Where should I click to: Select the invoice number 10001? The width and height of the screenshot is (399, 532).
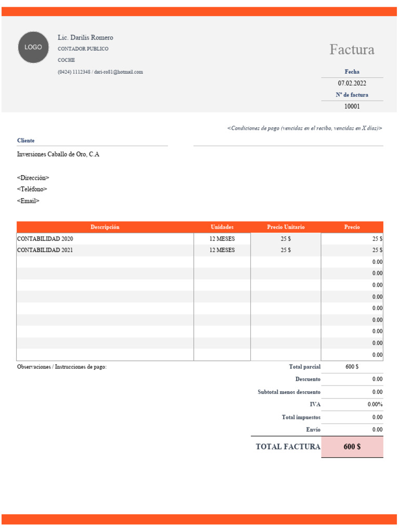point(352,106)
